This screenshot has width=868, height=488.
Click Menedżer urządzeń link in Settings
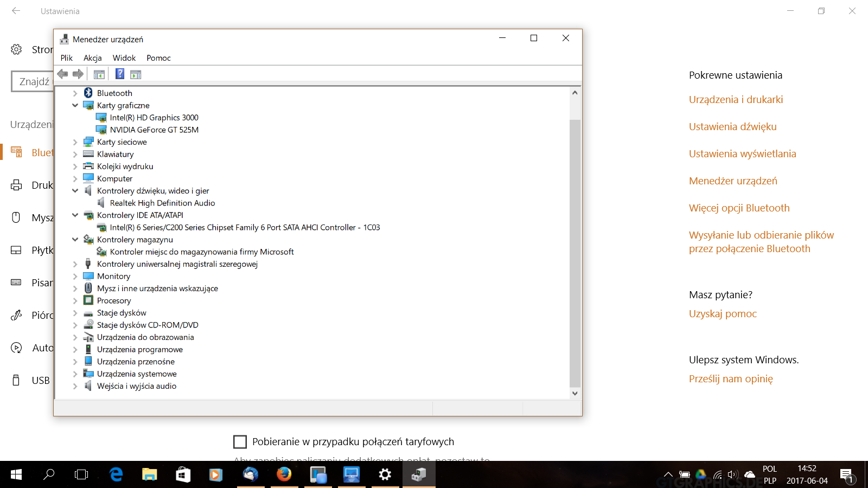[x=733, y=181]
